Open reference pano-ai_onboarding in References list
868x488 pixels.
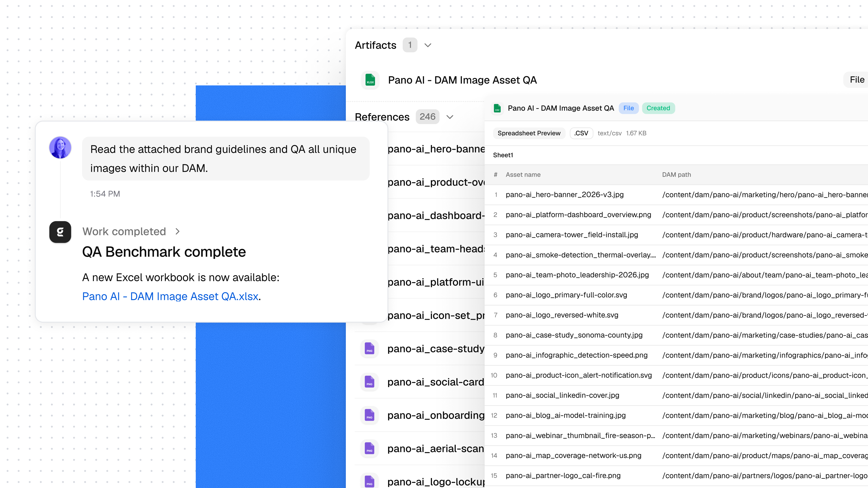[x=436, y=415]
